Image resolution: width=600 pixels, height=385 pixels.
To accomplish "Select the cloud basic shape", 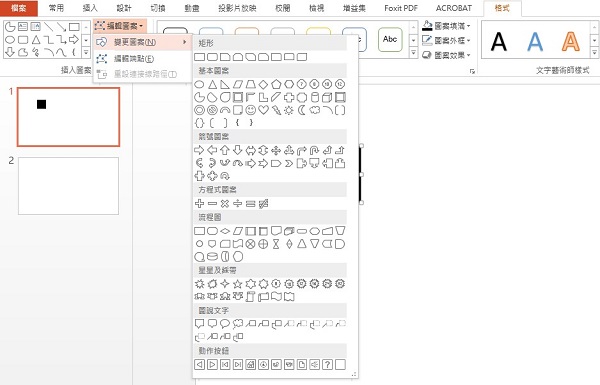I will [x=315, y=110].
